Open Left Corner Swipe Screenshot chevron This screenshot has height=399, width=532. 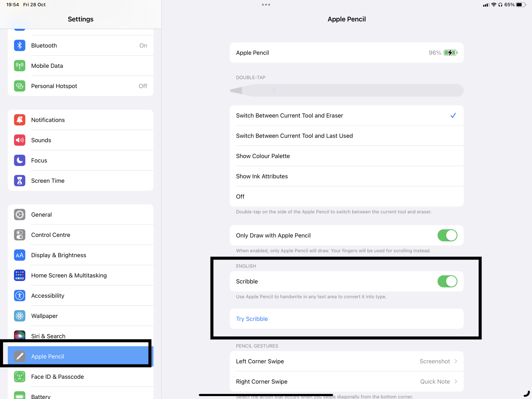pos(455,361)
